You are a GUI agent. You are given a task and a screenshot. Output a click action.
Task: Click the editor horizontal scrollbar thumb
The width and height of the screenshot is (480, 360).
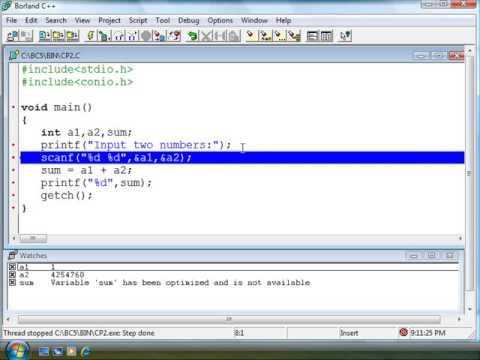click(x=33, y=238)
